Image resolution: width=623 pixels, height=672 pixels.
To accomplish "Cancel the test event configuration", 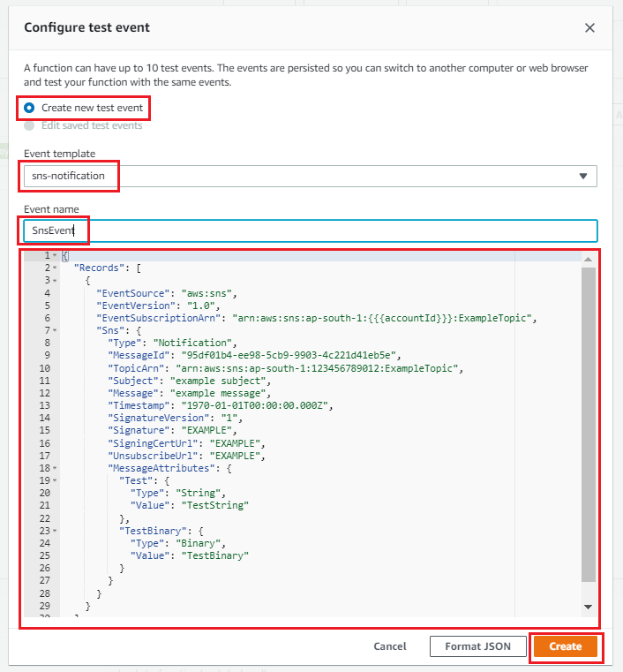I will click(390, 646).
